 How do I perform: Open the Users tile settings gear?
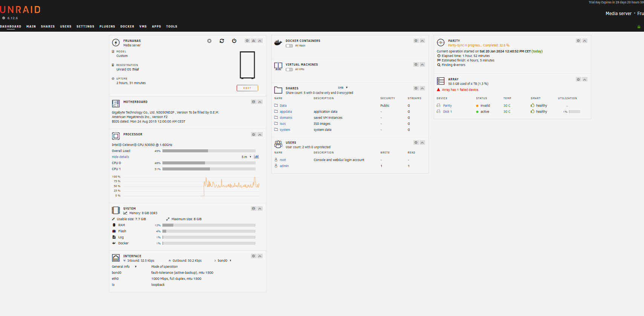pyautogui.click(x=416, y=143)
